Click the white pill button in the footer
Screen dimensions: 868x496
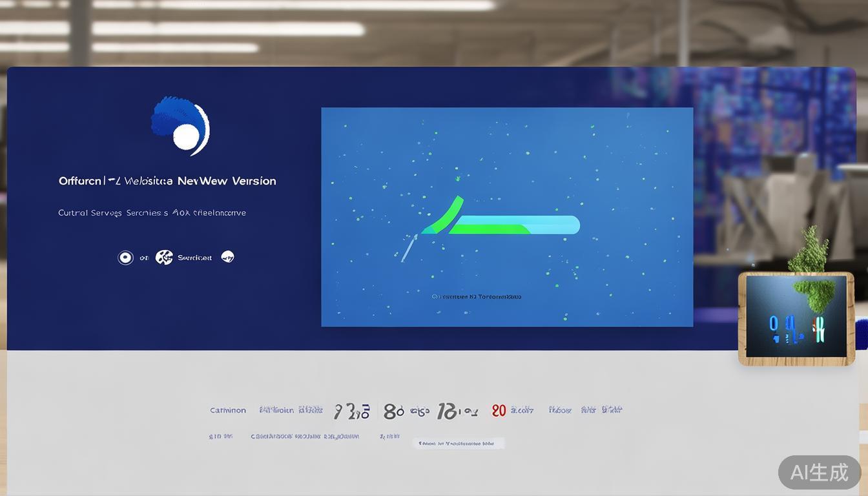(458, 443)
